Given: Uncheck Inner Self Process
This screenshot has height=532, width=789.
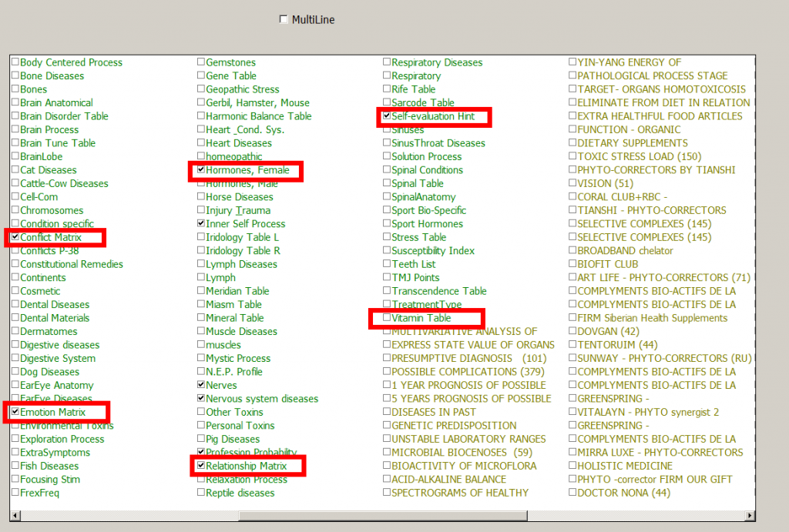Looking at the screenshot, I should tap(201, 224).
